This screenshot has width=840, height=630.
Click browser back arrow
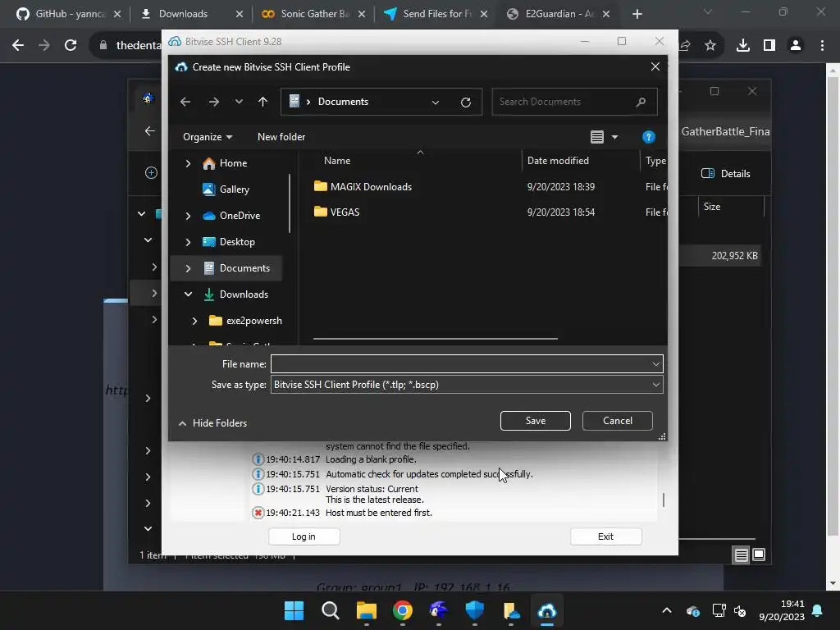tap(18, 46)
